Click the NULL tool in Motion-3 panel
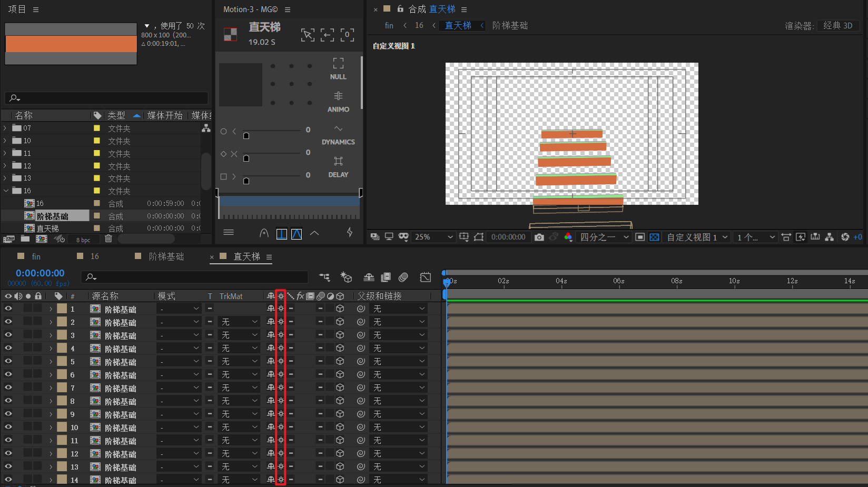 (338, 69)
